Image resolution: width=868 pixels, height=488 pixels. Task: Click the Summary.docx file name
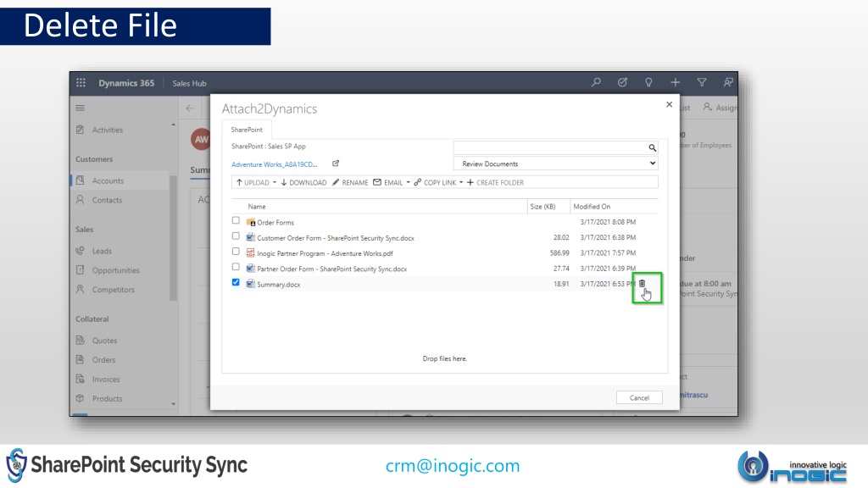click(278, 285)
